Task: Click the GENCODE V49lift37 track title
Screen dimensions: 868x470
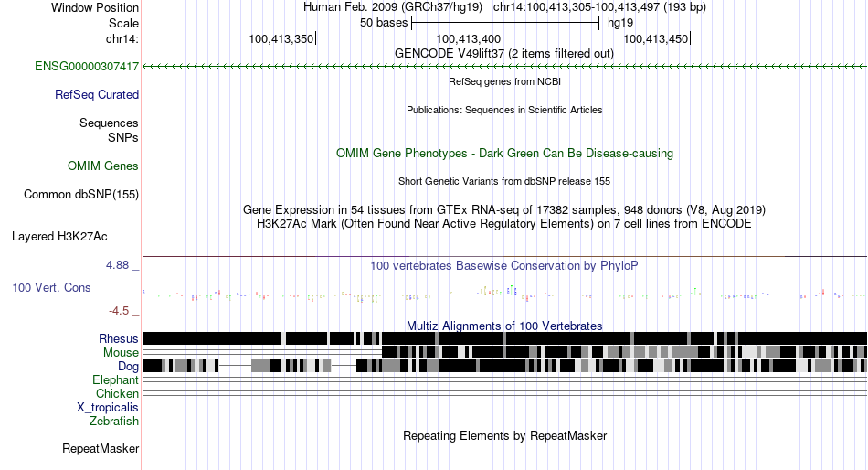Action: click(504, 54)
